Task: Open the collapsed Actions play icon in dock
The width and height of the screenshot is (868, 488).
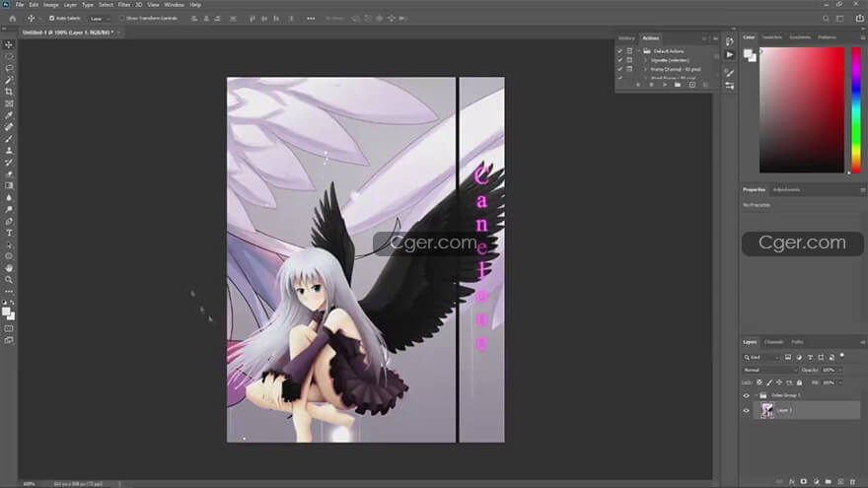Action: pyautogui.click(x=730, y=55)
